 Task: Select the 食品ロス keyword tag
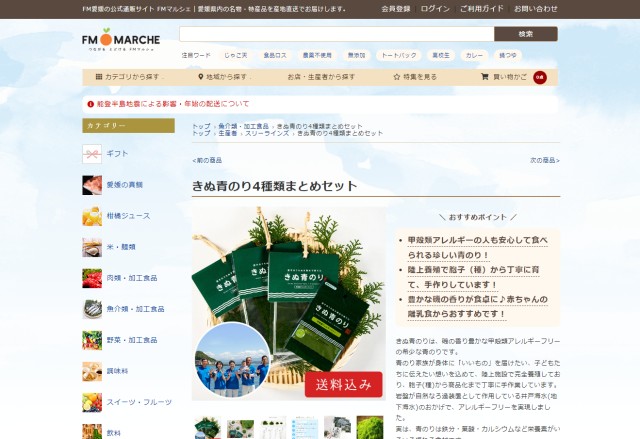(275, 55)
